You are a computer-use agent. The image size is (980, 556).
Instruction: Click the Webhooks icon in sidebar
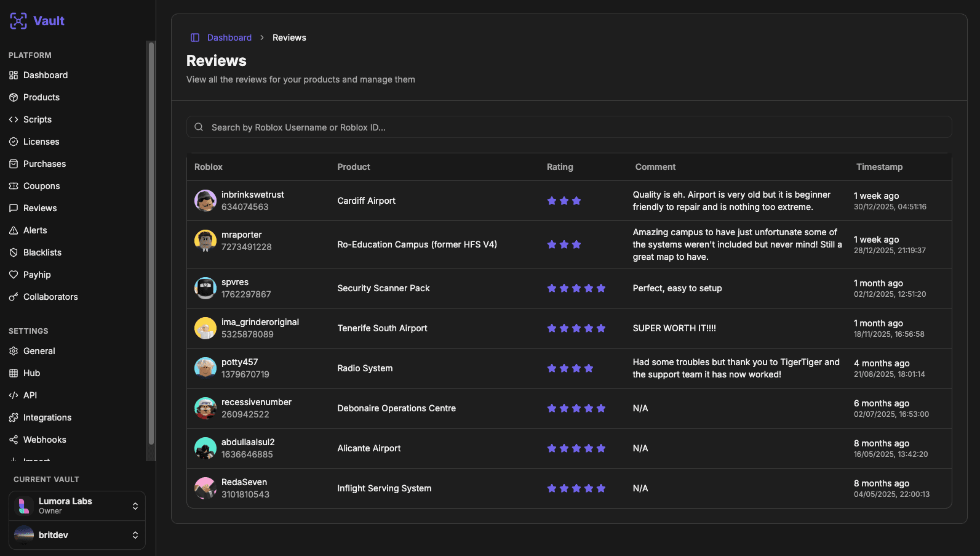[14, 440]
